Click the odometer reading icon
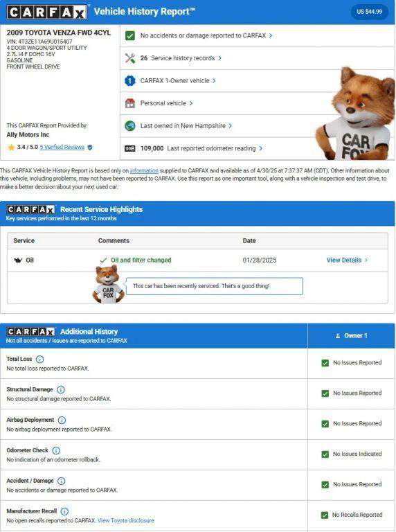This screenshot has height=532, width=396. pos(130,148)
